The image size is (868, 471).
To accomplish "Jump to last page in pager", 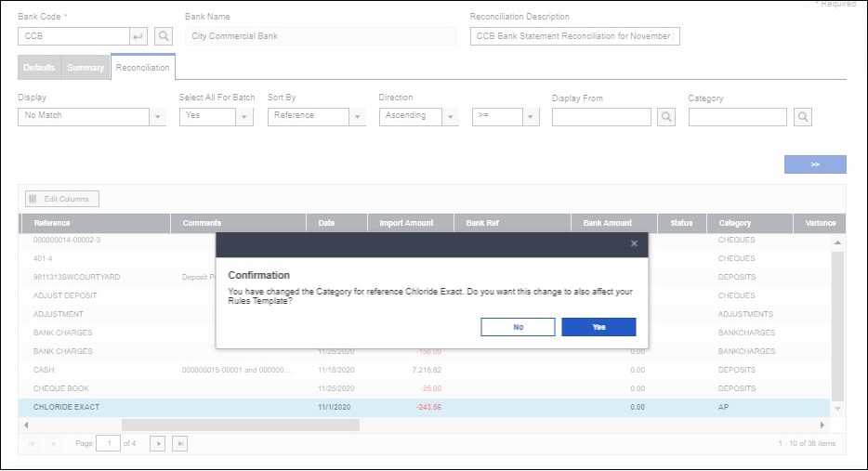I will [180, 444].
